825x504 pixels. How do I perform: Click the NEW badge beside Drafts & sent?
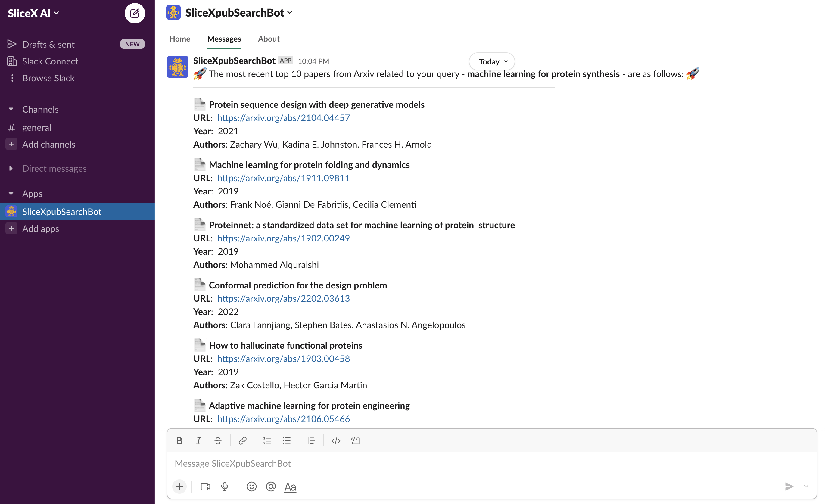(132, 44)
